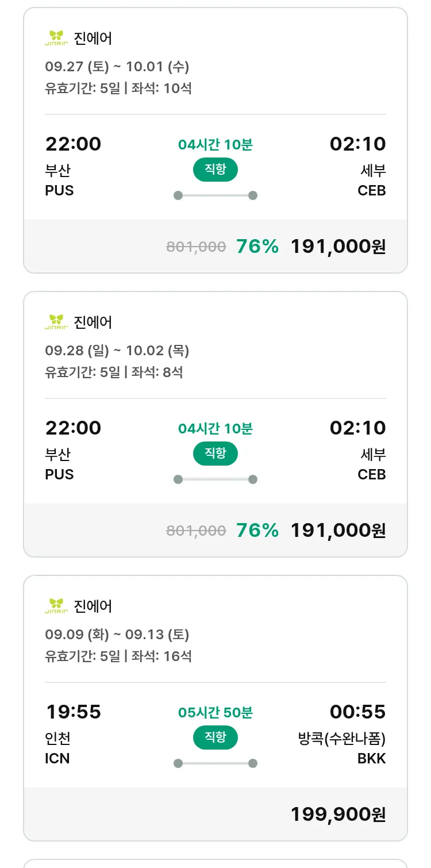Click the Jin Air logo on the 09.27 flight
Viewport: 431px width, 868px height.
pyautogui.click(x=56, y=38)
